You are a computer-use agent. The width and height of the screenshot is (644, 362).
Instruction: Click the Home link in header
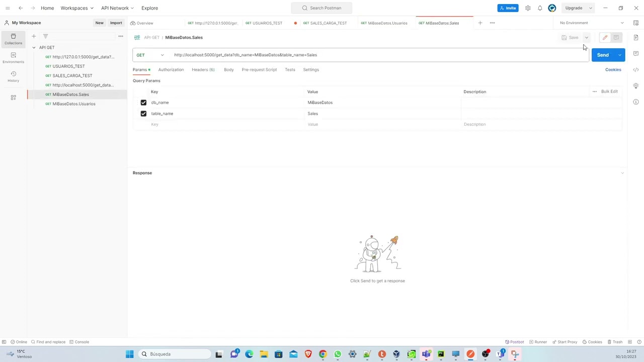point(47,8)
